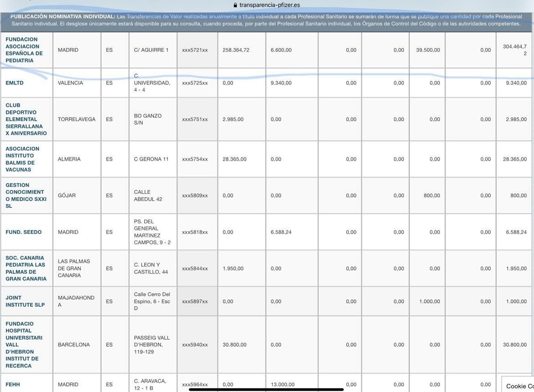This screenshot has height=392, width=534.
Task: Click the C/ AGUIRRE 1 address
Action: pyautogui.click(x=151, y=50)
